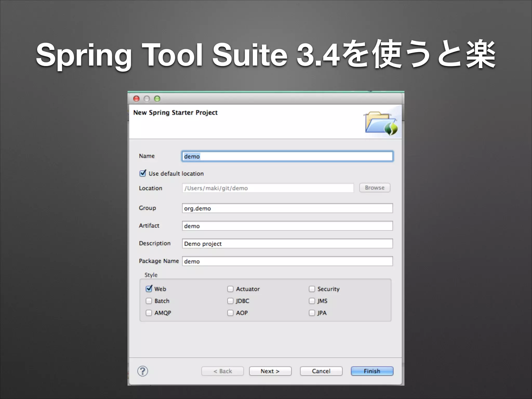Edit the Group field org.demo
532x399 pixels.
coord(287,208)
